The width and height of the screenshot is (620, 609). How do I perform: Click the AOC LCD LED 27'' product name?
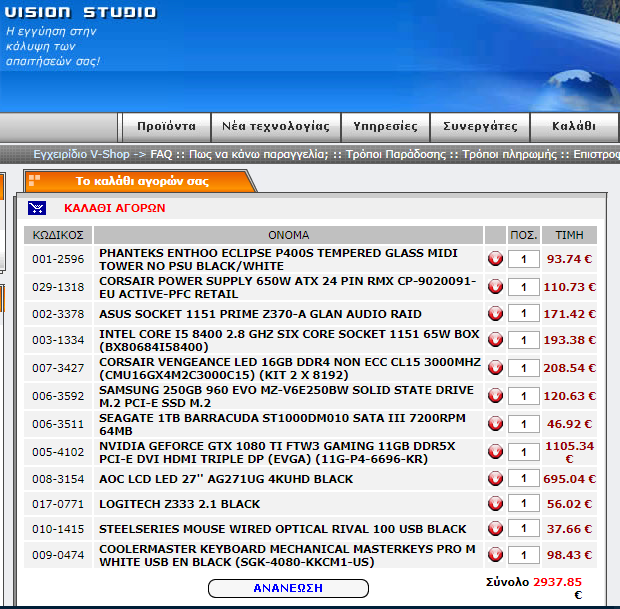click(x=226, y=479)
